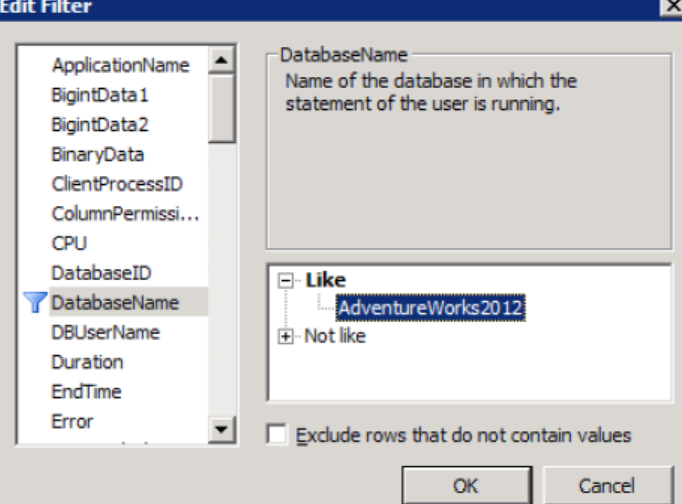Select CPU in the column list
The width and height of the screenshot is (682, 504).
point(69,243)
